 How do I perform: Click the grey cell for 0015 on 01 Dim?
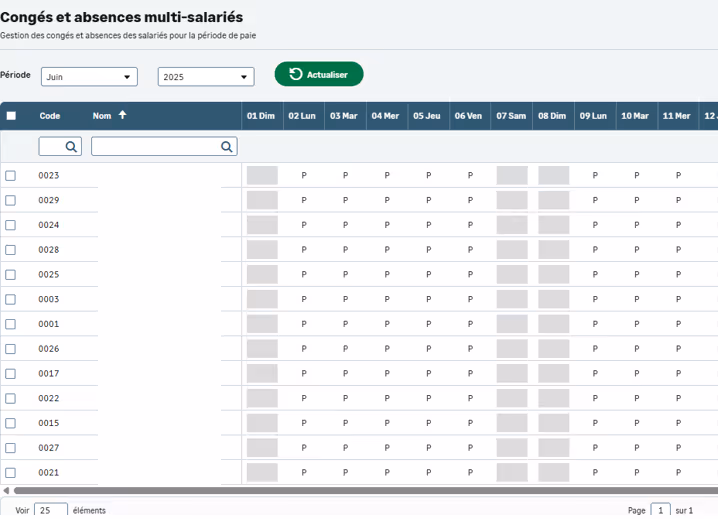pyautogui.click(x=262, y=423)
